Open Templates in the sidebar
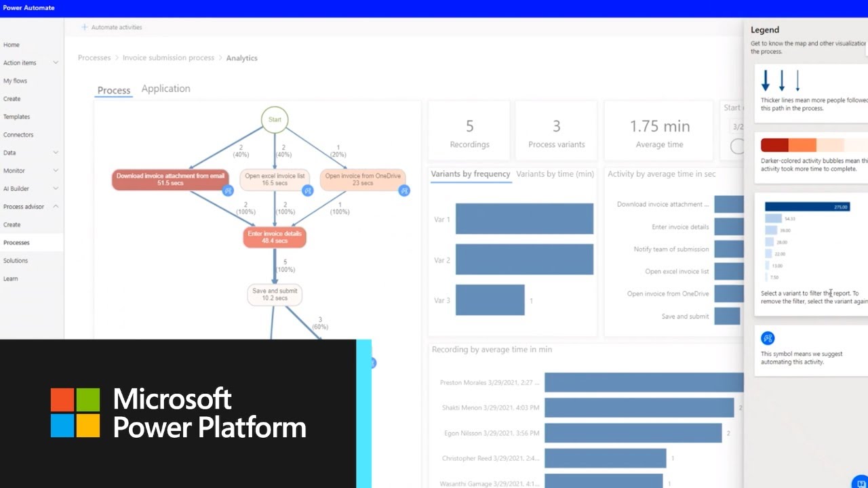The image size is (868, 488). 17,117
